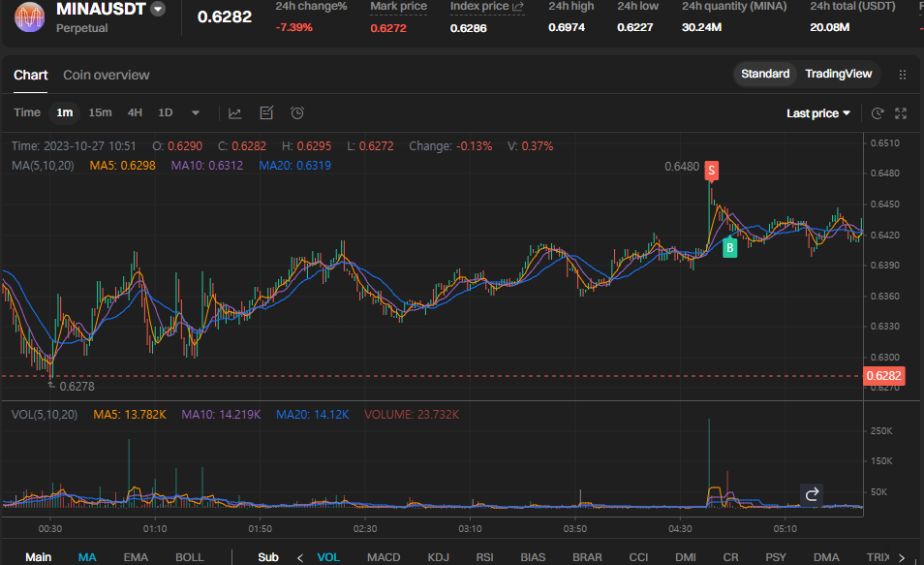Select the MACD sub indicator
924x565 pixels.
384,557
